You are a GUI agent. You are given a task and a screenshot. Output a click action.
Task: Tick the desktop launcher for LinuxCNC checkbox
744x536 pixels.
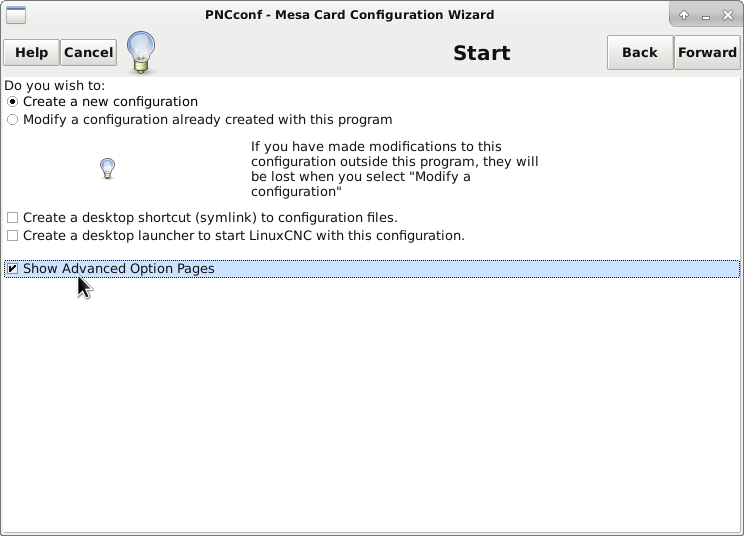[13, 236]
